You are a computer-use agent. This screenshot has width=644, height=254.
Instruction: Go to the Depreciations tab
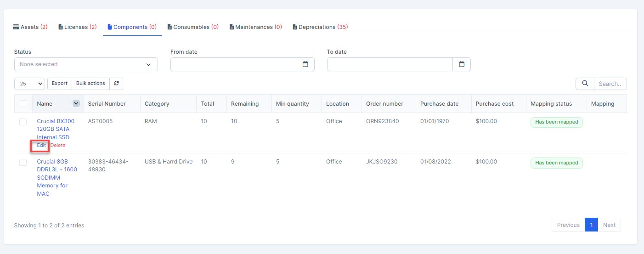(x=320, y=27)
